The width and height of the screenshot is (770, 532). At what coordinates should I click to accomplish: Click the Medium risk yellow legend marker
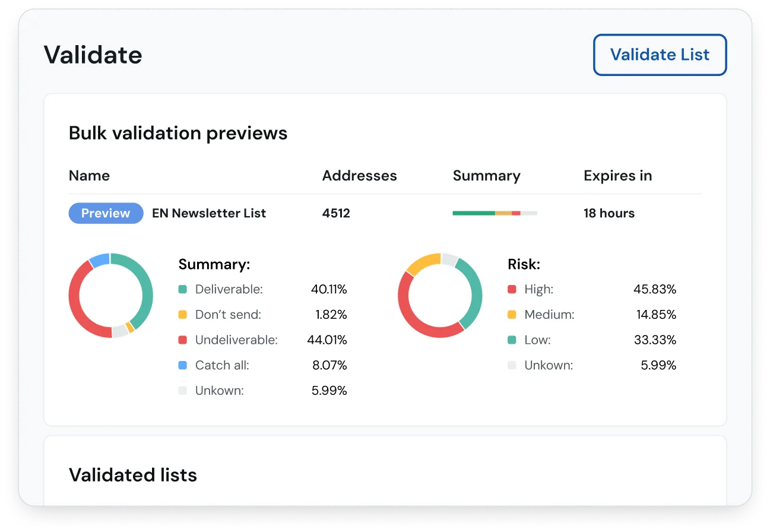click(x=511, y=315)
